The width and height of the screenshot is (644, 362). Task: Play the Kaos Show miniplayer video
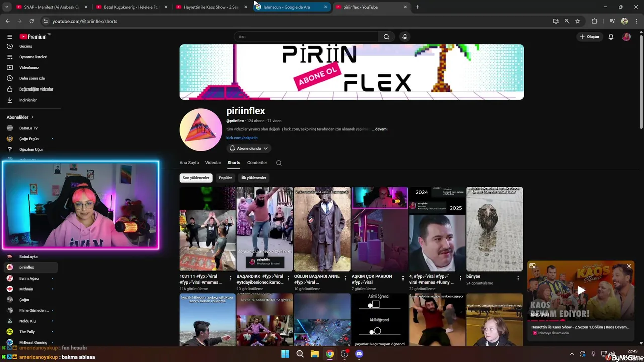pos(581,290)
